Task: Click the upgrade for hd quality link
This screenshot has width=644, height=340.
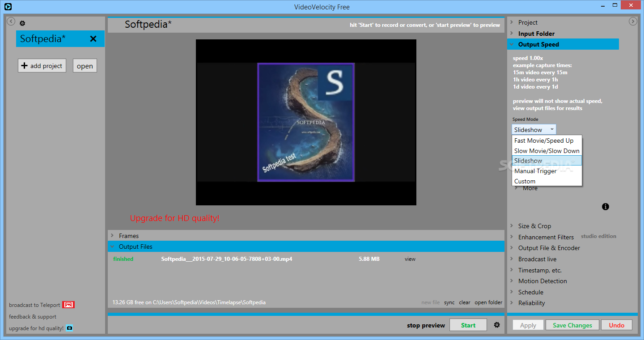Action: click(x=36, y=328)
